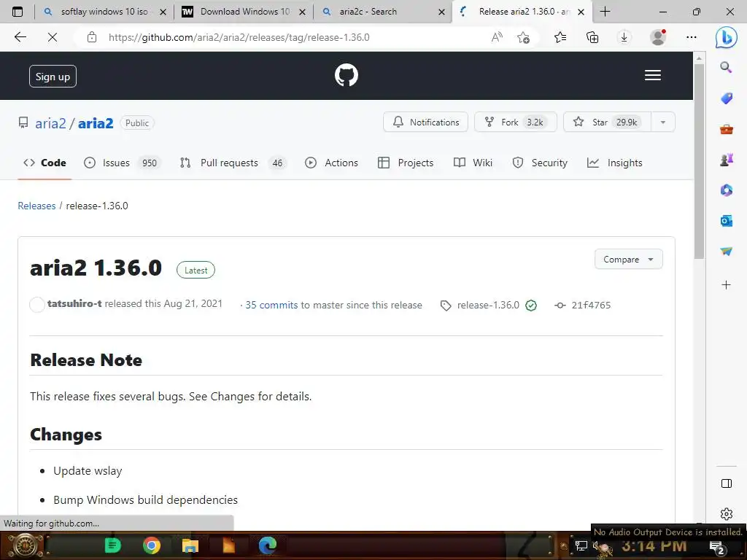The height and width of the screenshot is (560, 747).
Task: Open the browser profile icon
Action: click(x=658, y=37)
